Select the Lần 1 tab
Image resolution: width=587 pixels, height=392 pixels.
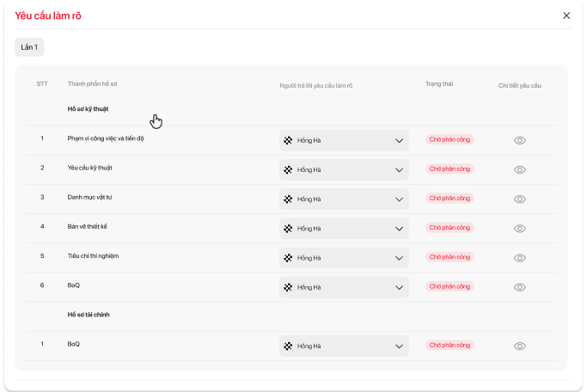29,47
